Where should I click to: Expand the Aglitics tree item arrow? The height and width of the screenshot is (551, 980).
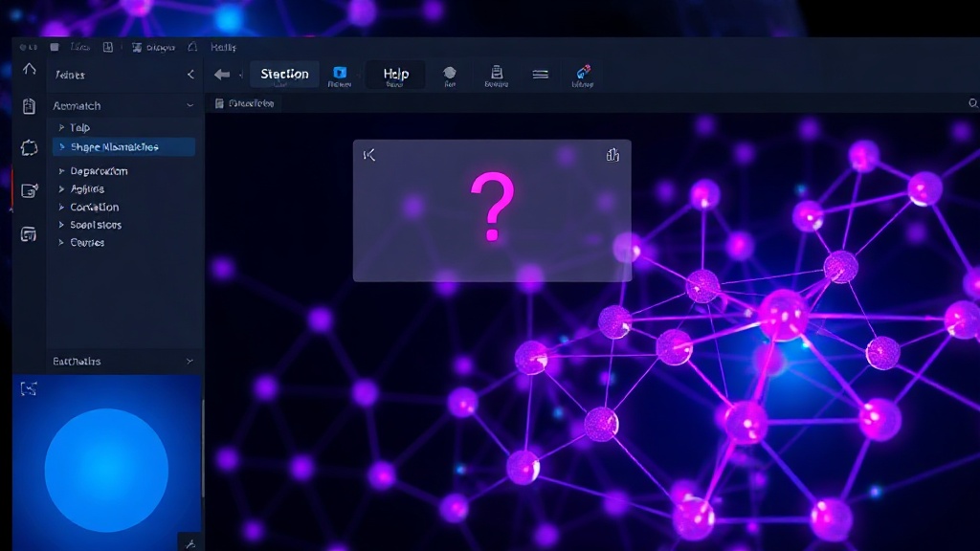(61, 188)
